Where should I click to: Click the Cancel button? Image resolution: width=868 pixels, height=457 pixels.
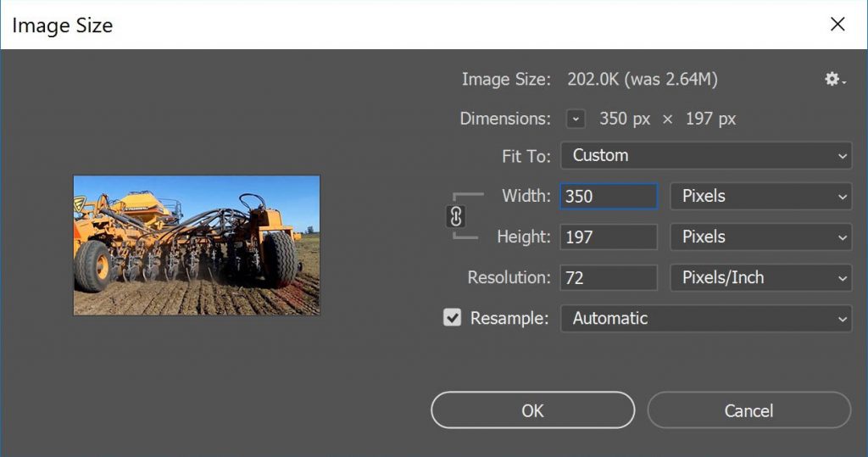pyautogui.click(x=748, y=410)
